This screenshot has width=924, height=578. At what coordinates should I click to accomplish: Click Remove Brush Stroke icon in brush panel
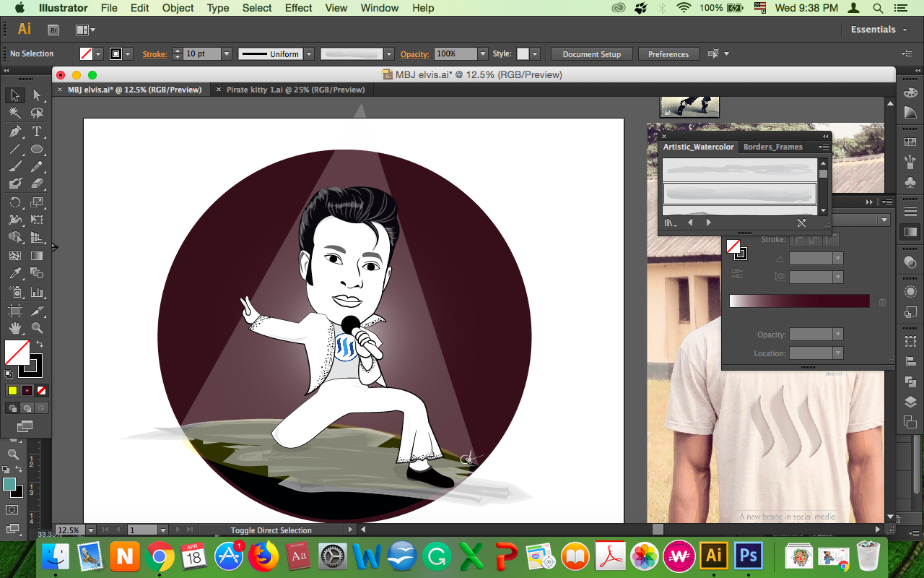(x=801, y=223)
